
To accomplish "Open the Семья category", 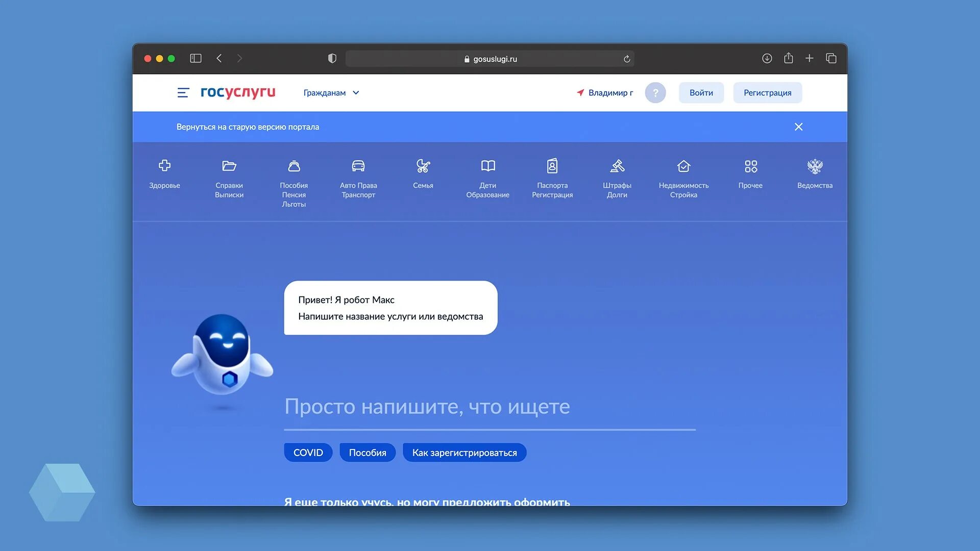I will (x=423, y=174).
